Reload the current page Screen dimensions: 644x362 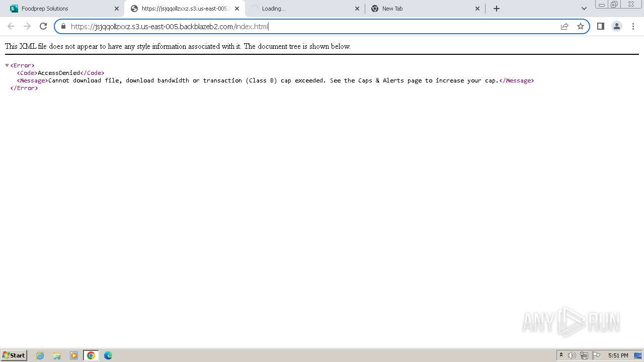click(x=43, y=26)
